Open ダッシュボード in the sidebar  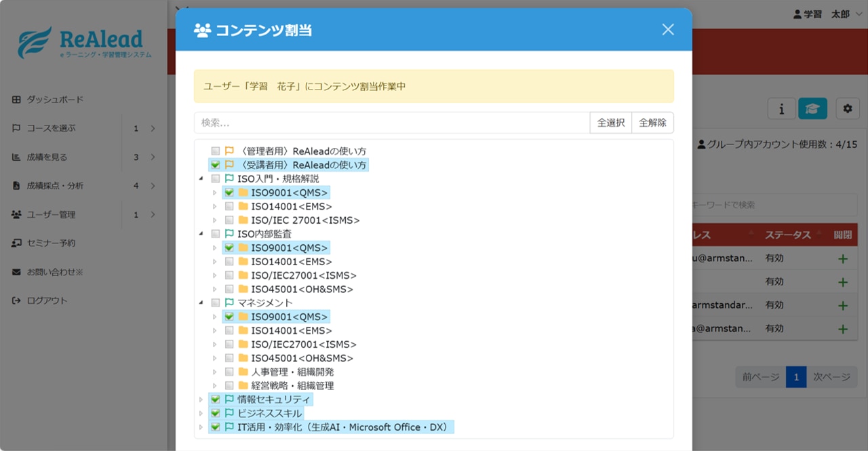(x=55, y=100)
